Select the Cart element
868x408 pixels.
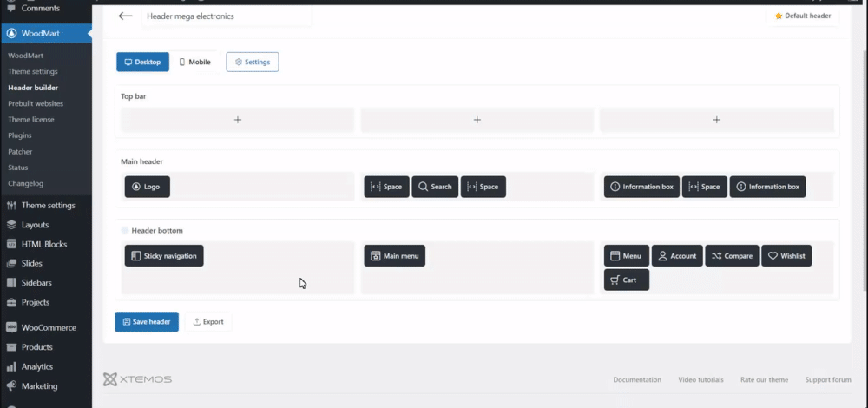click(x=627, y=280)
